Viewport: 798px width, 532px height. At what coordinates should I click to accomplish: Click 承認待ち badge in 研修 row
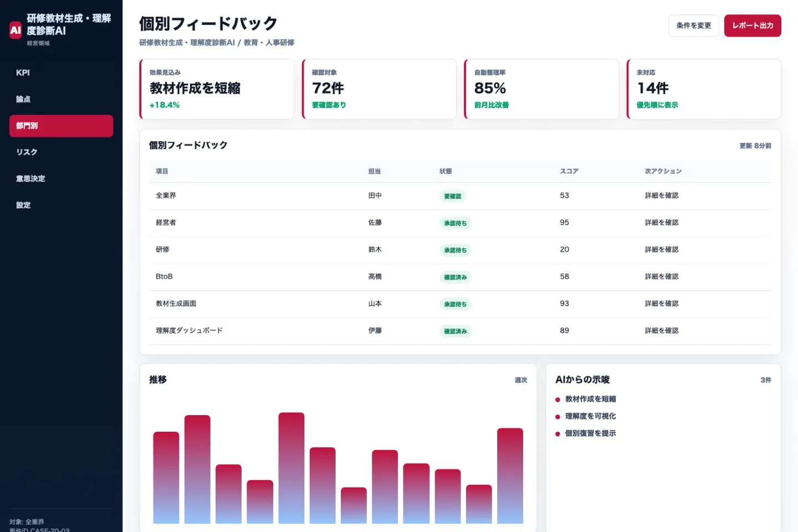click(456, 250)
